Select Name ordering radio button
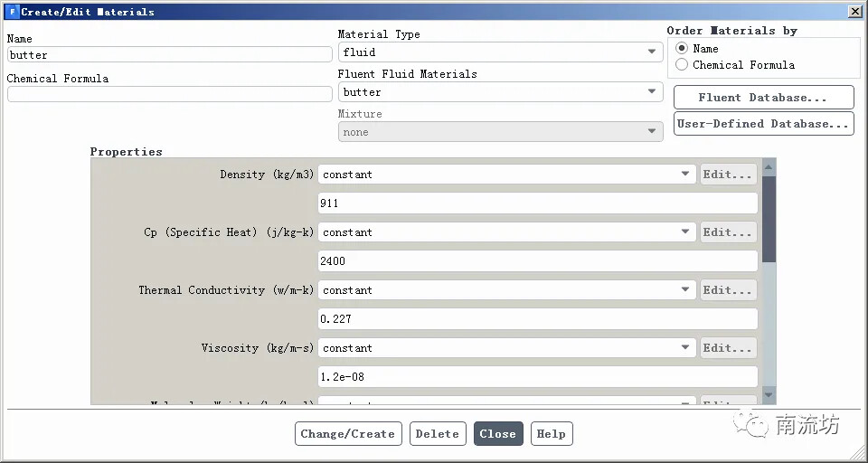 point(682,48)
